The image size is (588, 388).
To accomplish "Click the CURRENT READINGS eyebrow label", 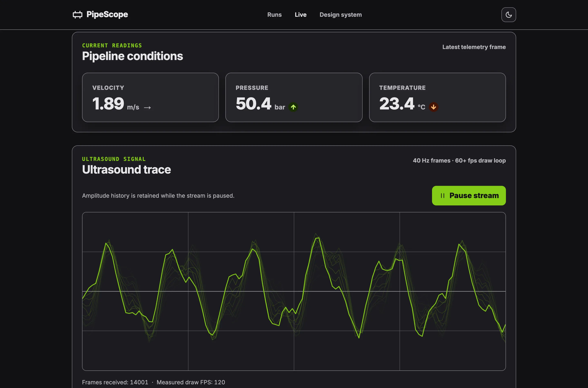I will coord(112,46).
